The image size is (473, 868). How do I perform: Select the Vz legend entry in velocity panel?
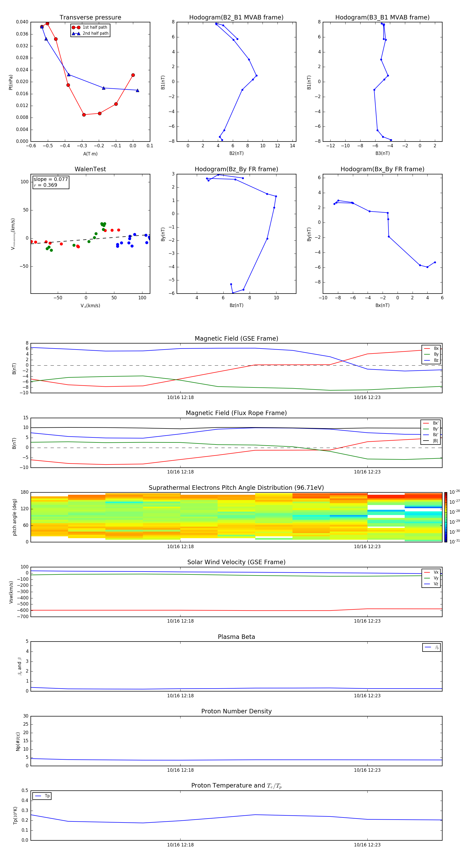pyautogui.click(x=431, y=584)
